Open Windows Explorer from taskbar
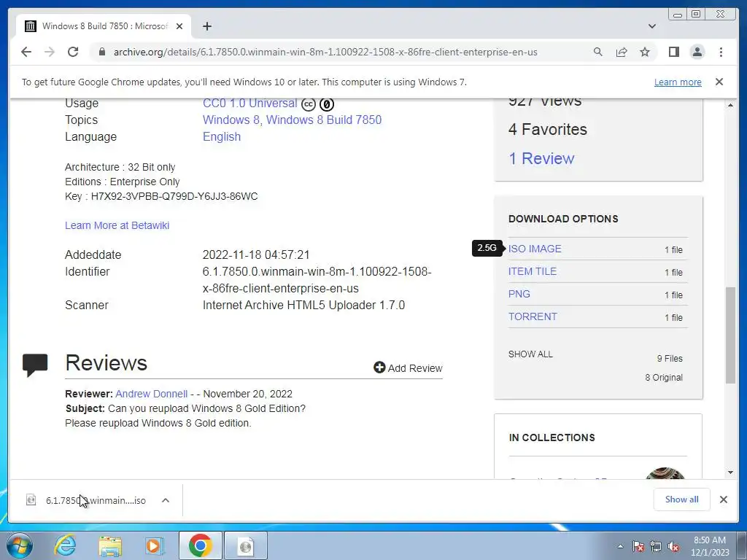This screenshot has width=747, height=560. 110,545
